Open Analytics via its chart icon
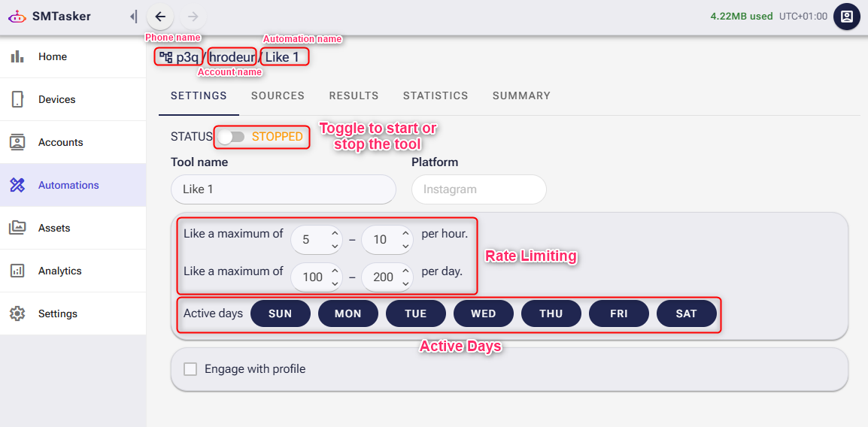The width and height of the screenshot is (868, 427). point(17,271)
